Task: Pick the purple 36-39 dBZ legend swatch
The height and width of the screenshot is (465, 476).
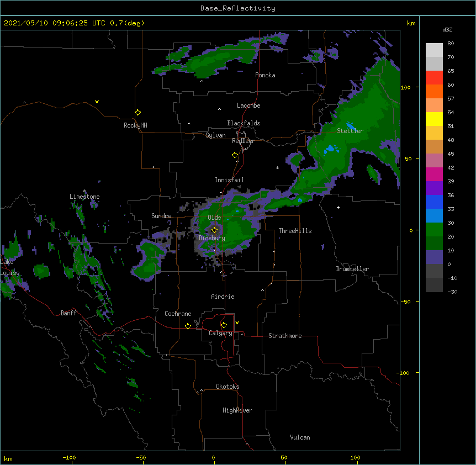Action: [434, 188]
